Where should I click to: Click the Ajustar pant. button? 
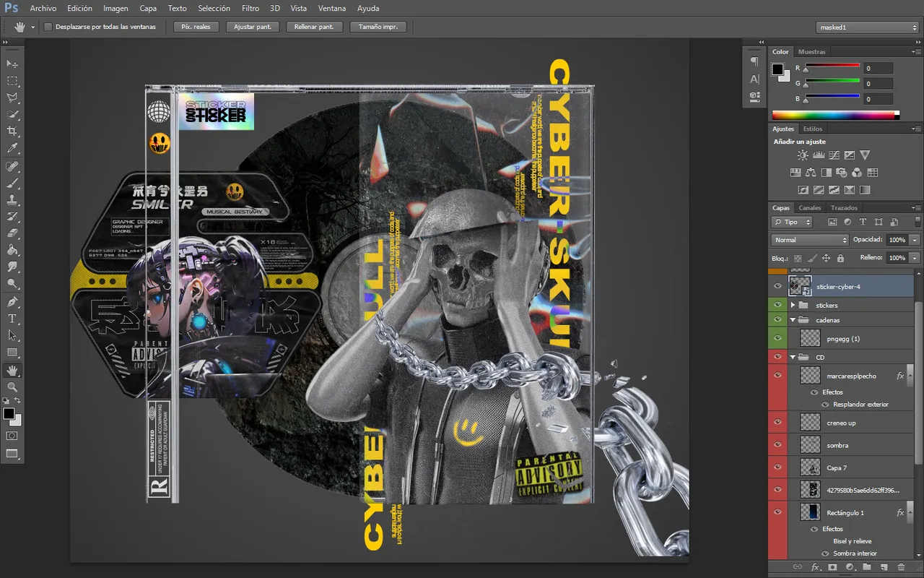[253, 27]
